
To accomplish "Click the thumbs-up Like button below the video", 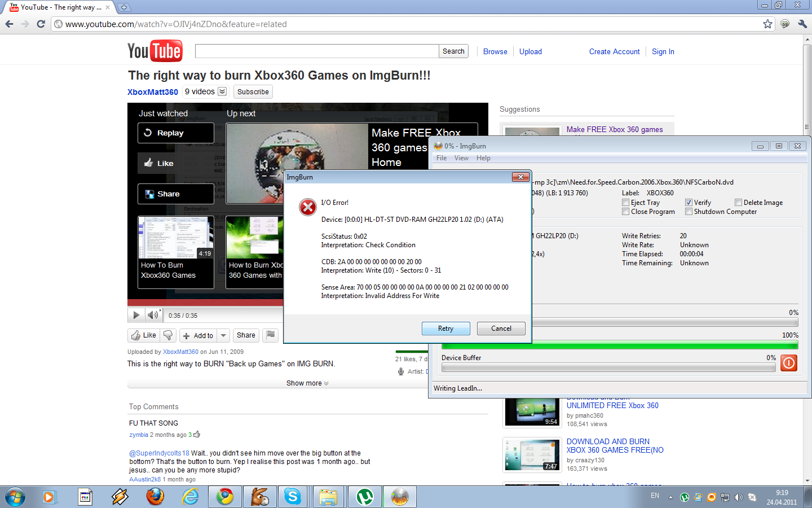I will [144, 335].
